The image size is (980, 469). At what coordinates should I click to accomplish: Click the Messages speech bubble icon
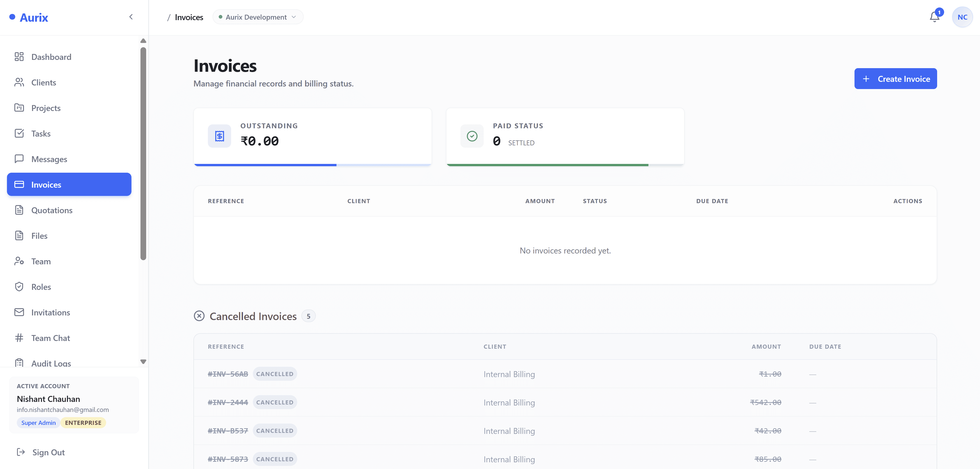(x=19, y=159)
